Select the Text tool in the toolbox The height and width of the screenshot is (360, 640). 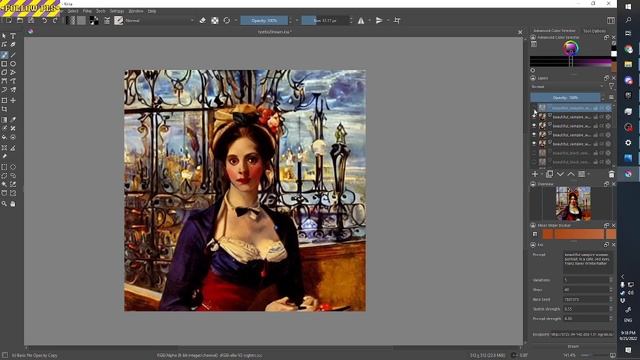[13, 36]
